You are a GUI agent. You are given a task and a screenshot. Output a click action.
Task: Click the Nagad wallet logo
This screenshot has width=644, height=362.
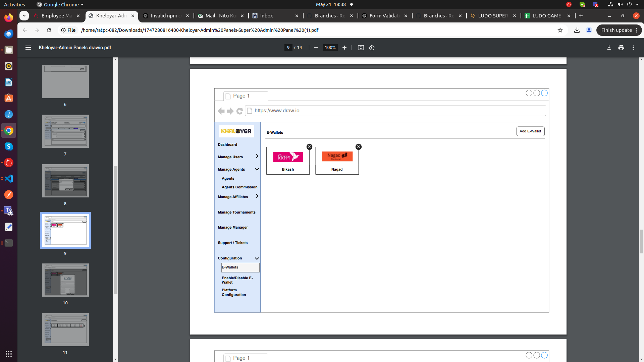(337, 156)
